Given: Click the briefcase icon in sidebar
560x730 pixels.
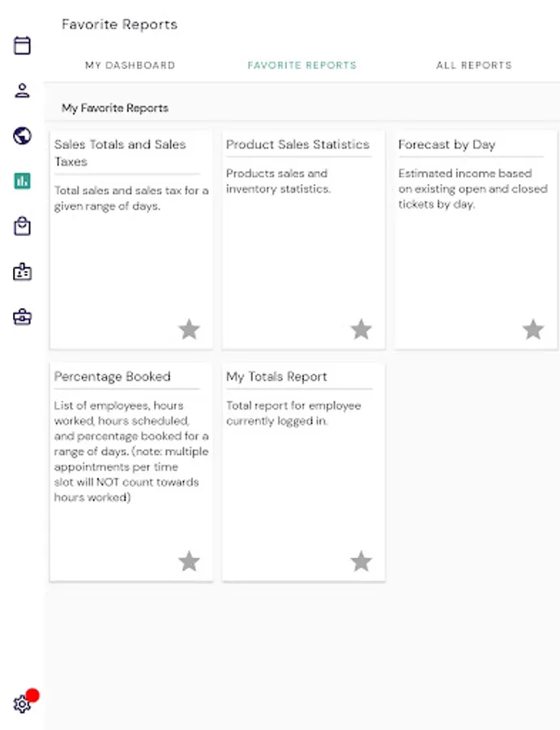Looking at the screenshot, I should [x=22, y=317].
